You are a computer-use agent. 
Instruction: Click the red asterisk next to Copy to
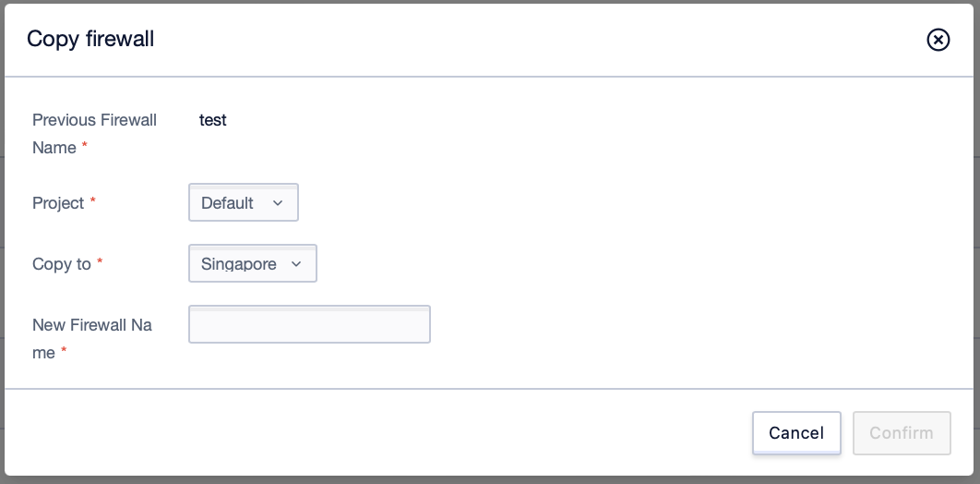click(x=99, y=261)
